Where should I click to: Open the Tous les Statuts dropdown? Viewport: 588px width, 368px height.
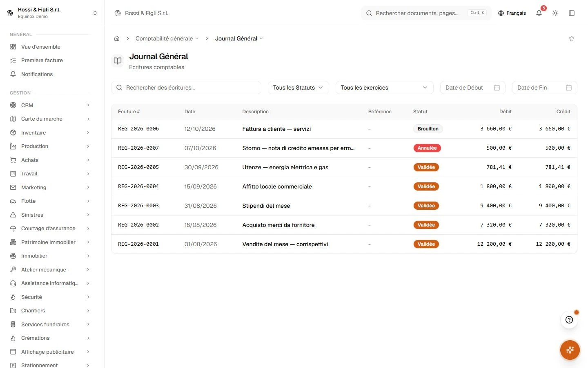pyautogui.click(x=298, y=88)
